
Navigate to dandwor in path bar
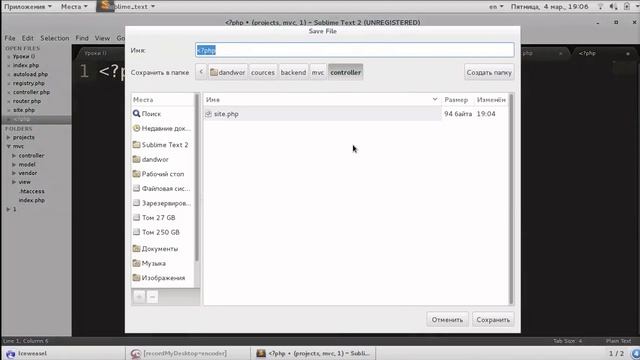228,72
